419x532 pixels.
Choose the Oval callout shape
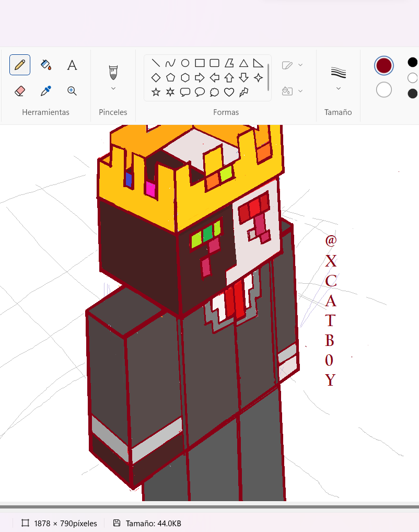200,92
